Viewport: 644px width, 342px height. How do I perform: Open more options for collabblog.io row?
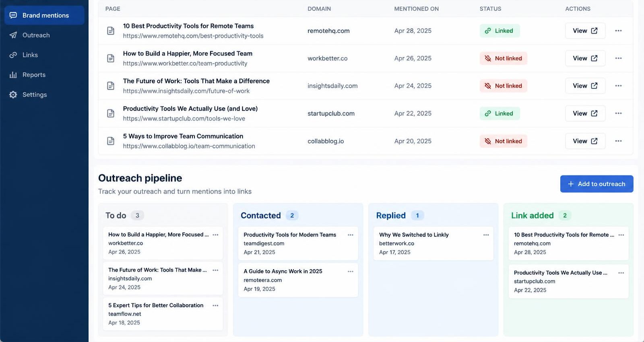tap(618, 141)
